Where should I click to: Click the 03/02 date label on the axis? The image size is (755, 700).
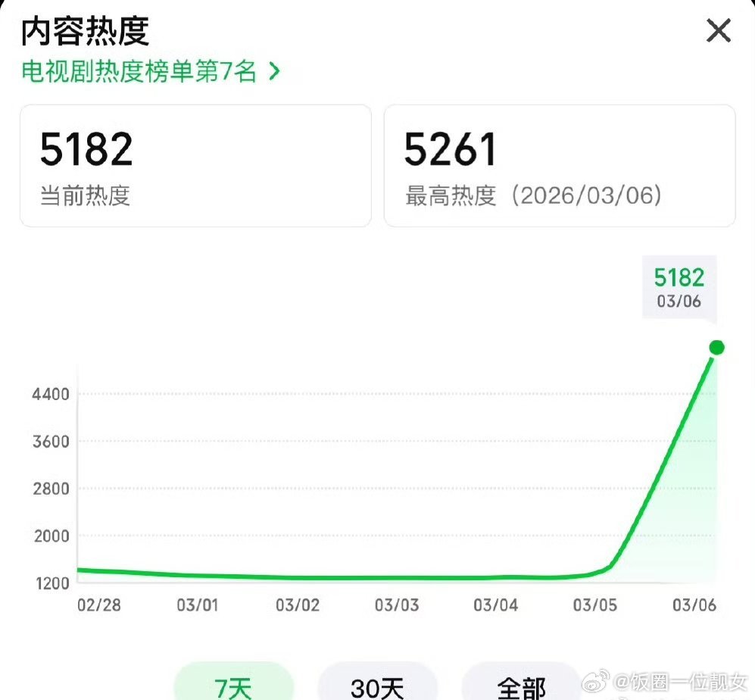pos(298,605)
